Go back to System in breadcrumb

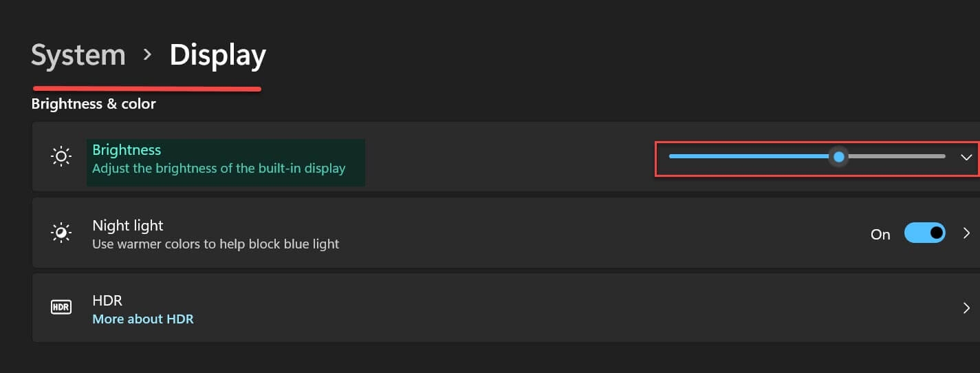[78, 55]
